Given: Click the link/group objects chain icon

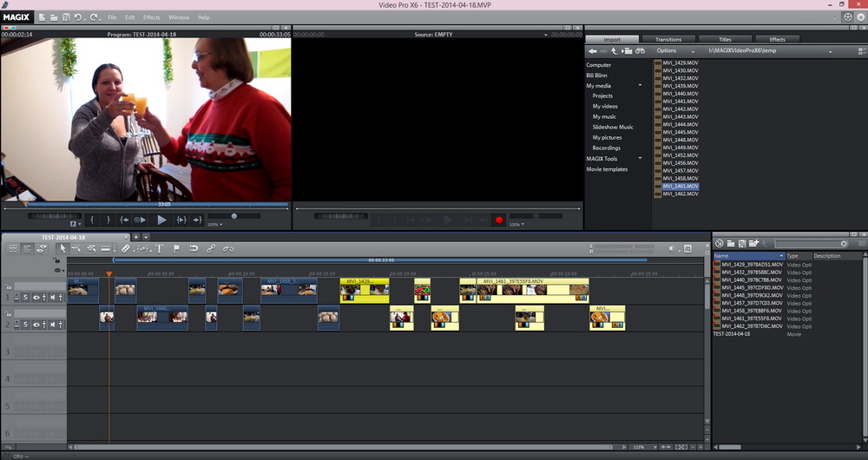Looking at the screenshot, I should [211, 248].
